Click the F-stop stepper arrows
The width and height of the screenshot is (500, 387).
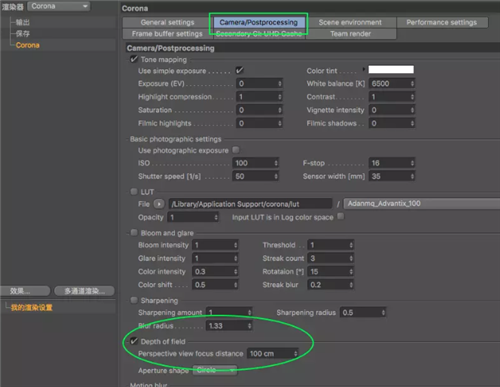412,163
